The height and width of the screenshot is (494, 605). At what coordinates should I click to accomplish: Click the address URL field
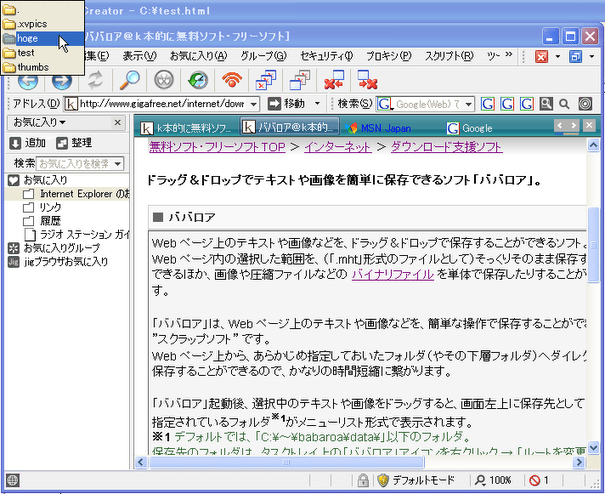tap(162, 104)
